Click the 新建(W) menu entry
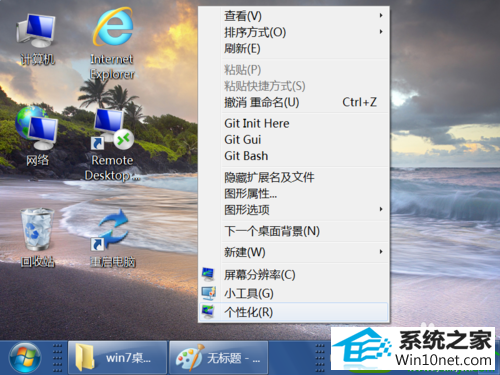 tap(293, 252)
